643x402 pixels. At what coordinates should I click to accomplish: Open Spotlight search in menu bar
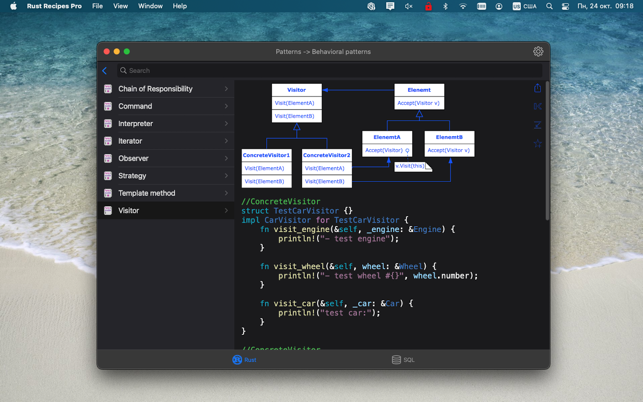[x=549, y=6]
